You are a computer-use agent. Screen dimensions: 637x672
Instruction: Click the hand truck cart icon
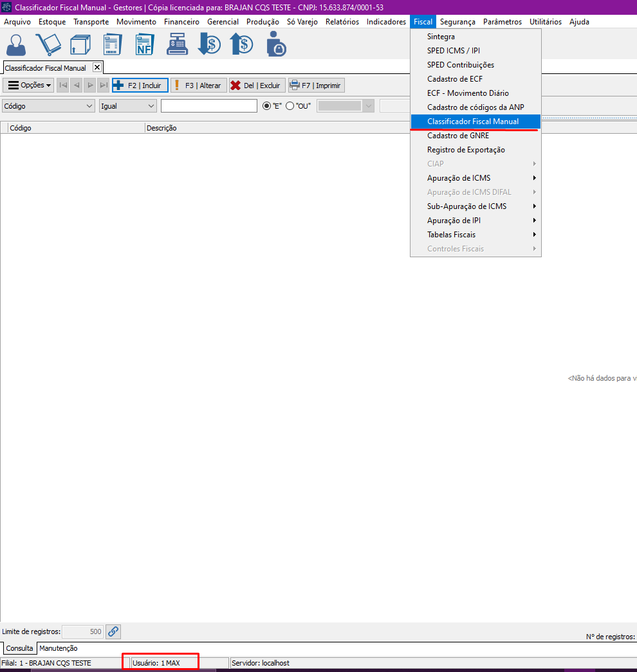[x=48, y=44]
